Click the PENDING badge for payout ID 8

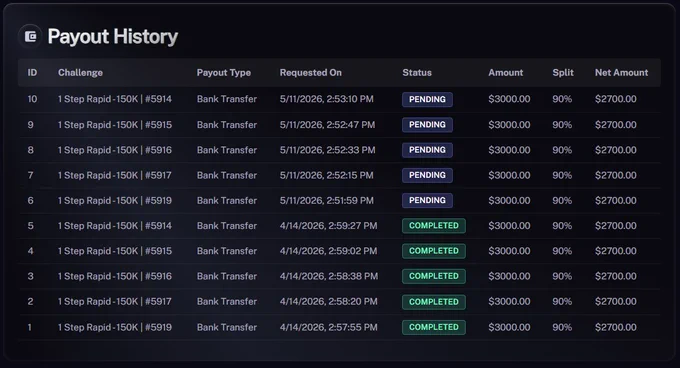427,150
